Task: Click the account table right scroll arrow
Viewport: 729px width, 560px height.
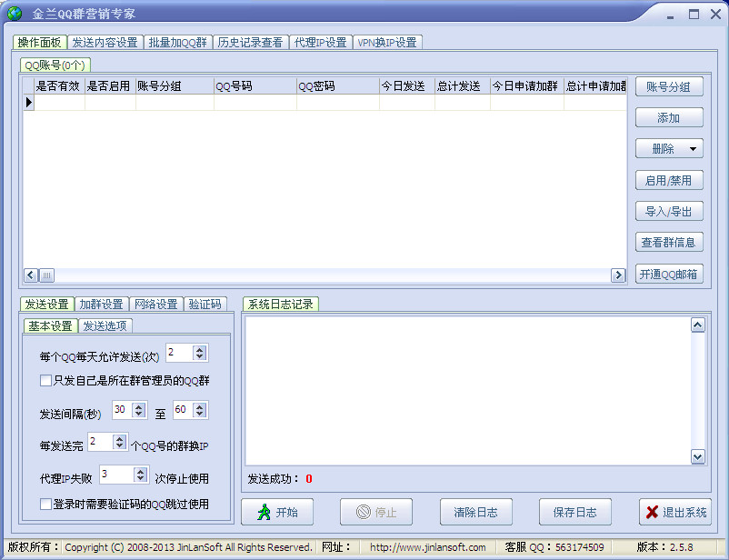Action: click(x=618, y=275)
